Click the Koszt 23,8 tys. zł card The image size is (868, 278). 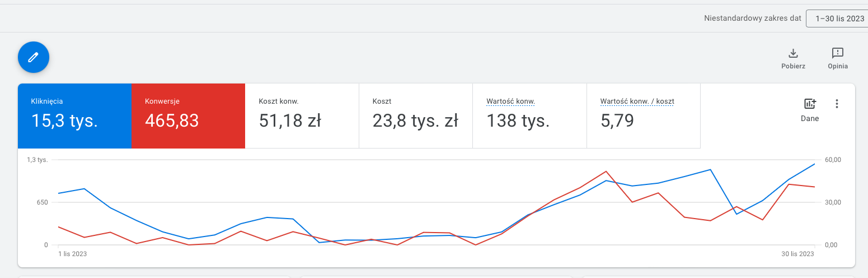415,116
